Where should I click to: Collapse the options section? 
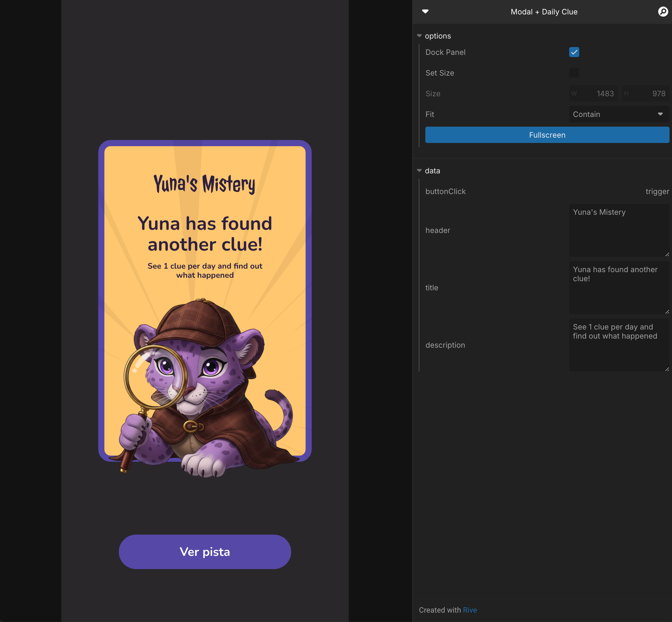[419, 36]
